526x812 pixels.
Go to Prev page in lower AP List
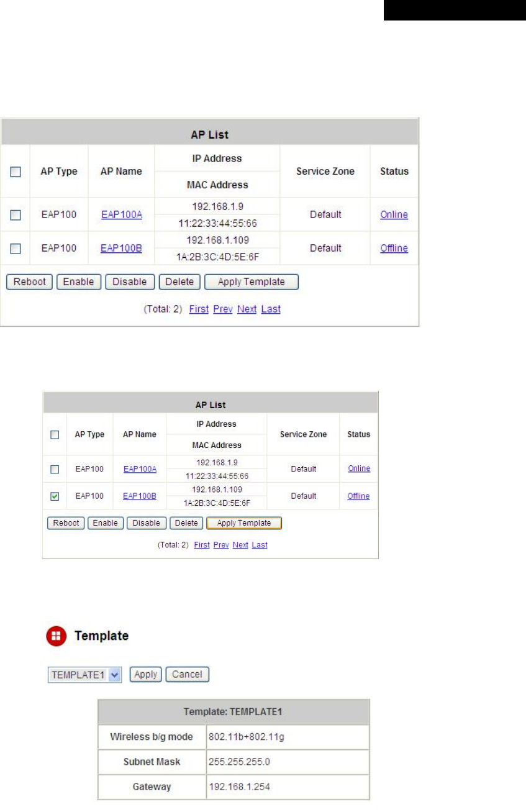pos(221,545)
